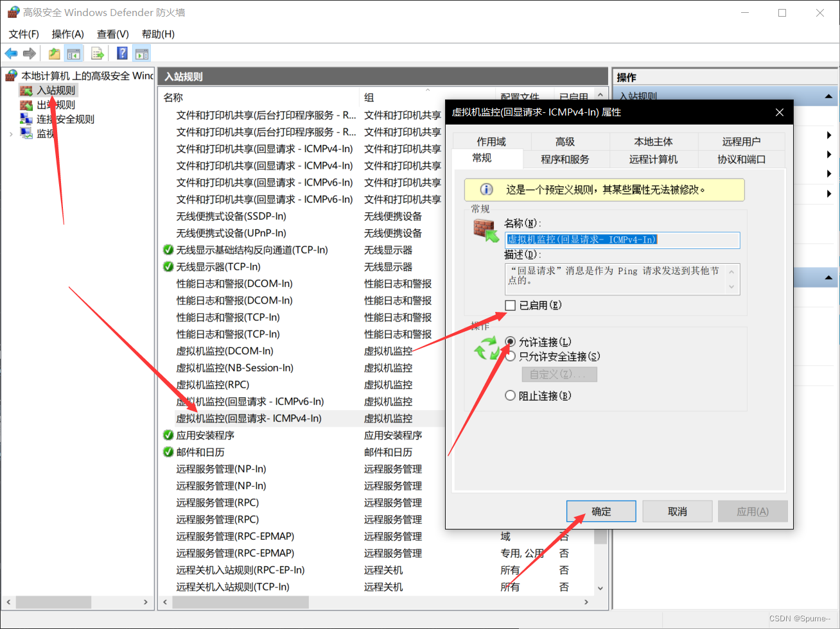Click the firewall app icon in the title bar
Image resolution: width=840 pixels, height=629 pixels.
pyautogui.click(x=13, y=12)
